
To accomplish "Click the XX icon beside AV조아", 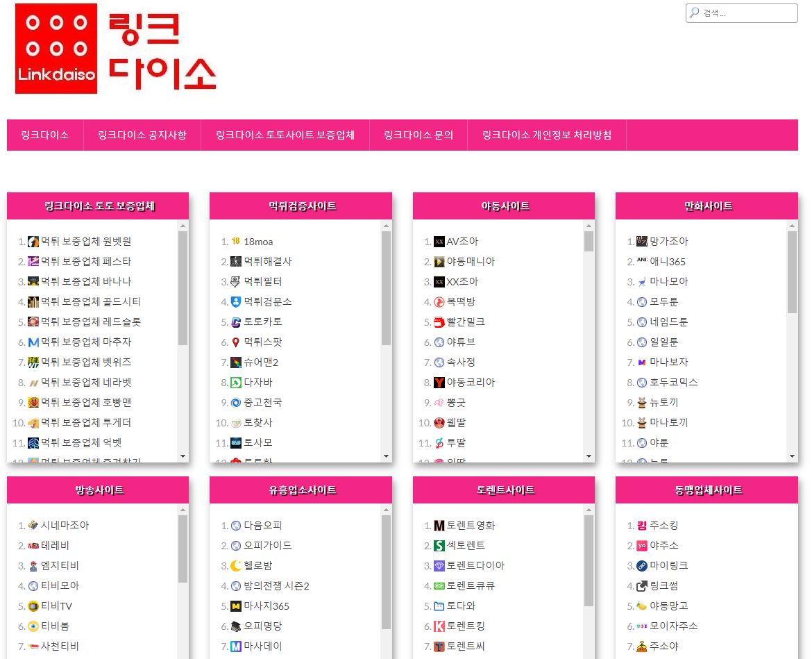I will (x=439, y=242).
